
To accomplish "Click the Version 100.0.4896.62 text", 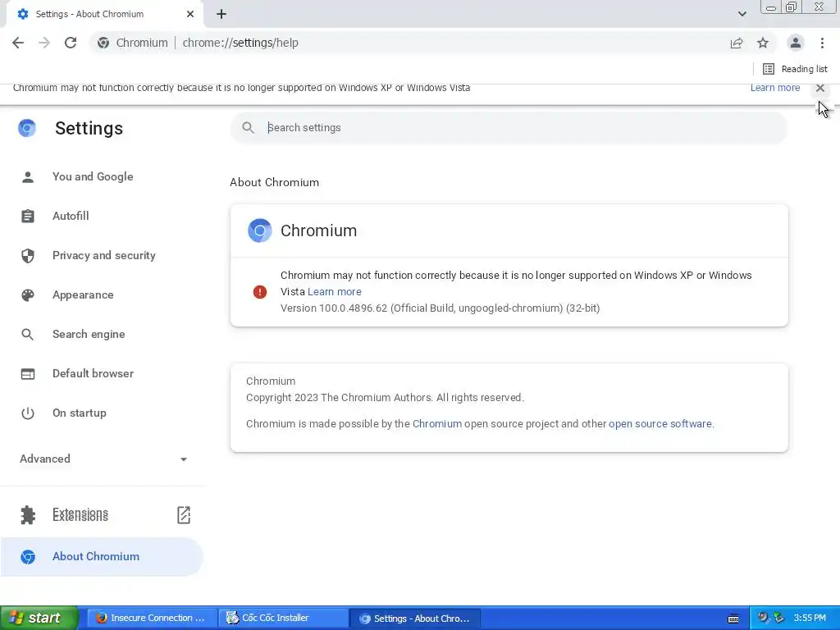I will coord(441,308).
